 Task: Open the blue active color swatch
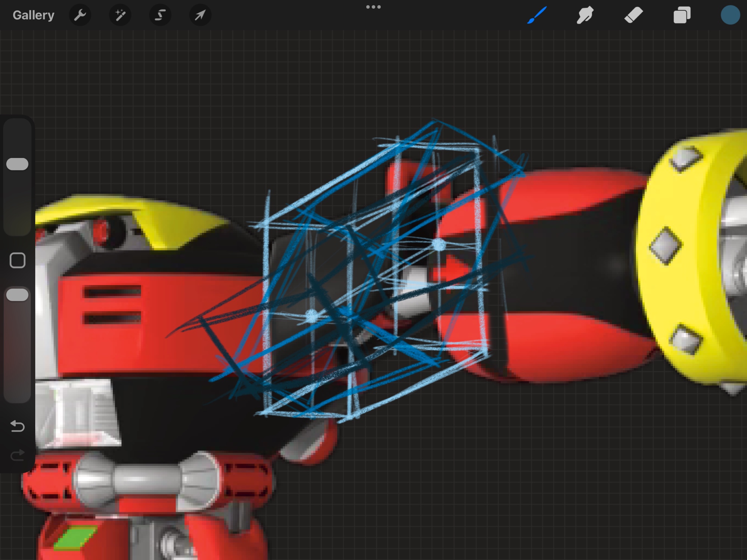pos(730,15)
